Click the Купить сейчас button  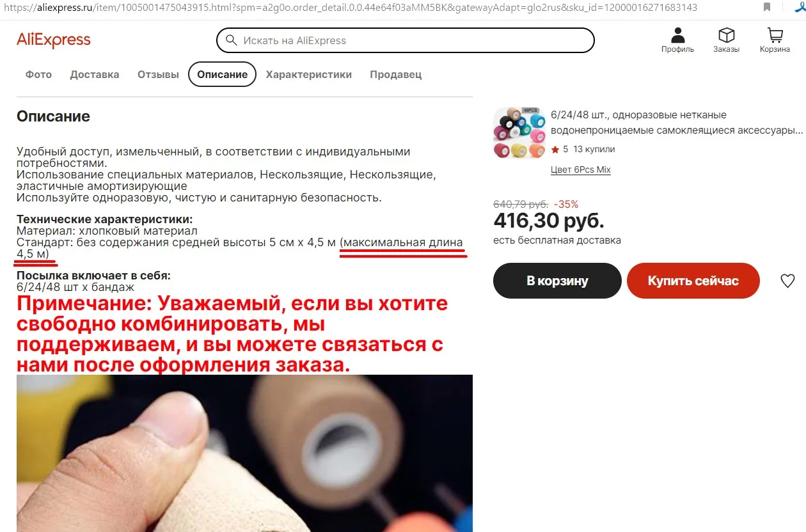pos(693,281)
